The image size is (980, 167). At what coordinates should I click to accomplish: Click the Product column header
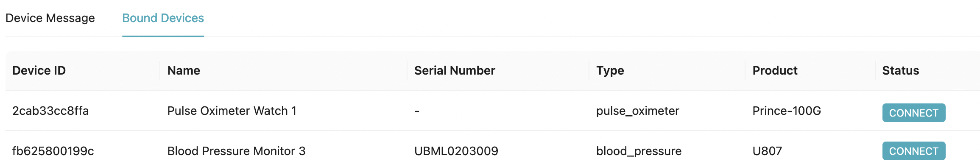pyautogui.click(x=775, y=70)
